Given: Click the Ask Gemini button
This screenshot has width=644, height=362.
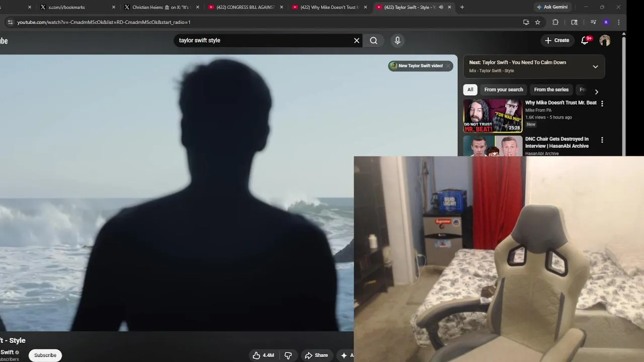Looking at the screenshot, I should click(x=552, y=7).
